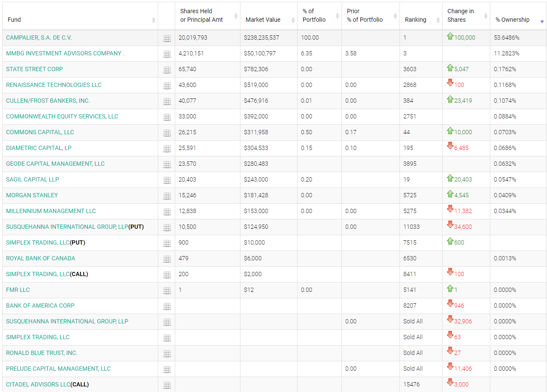Open grid icon for MMBG Investment Advisors row
The image size is (547, 392).
167,54
